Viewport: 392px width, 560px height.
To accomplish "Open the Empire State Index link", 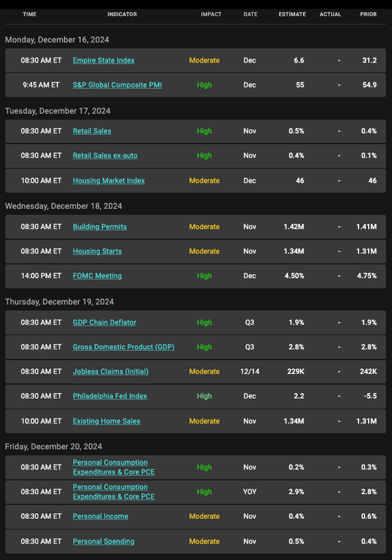I will pos(104,60).
